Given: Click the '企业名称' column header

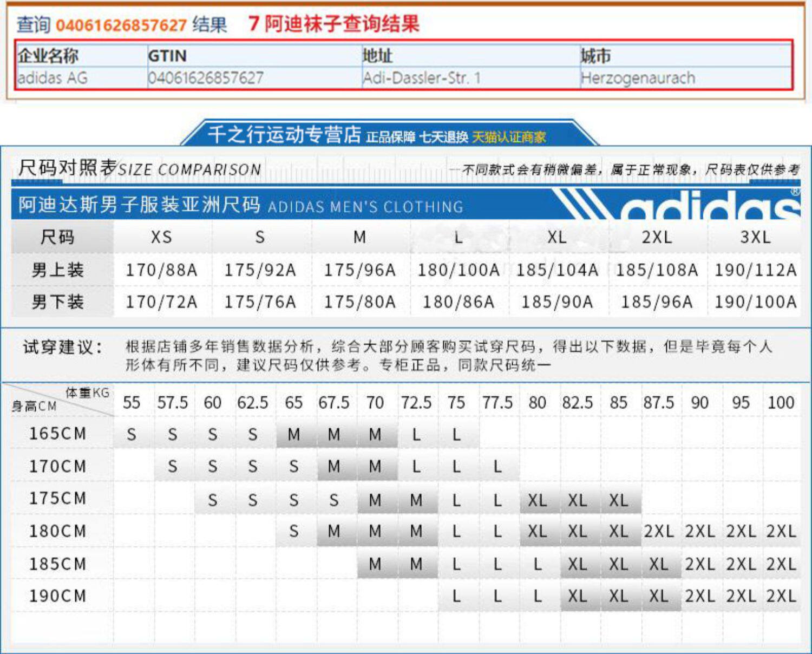Looking at the screenshot, I should pyautogui.click(x=48, y=55).
